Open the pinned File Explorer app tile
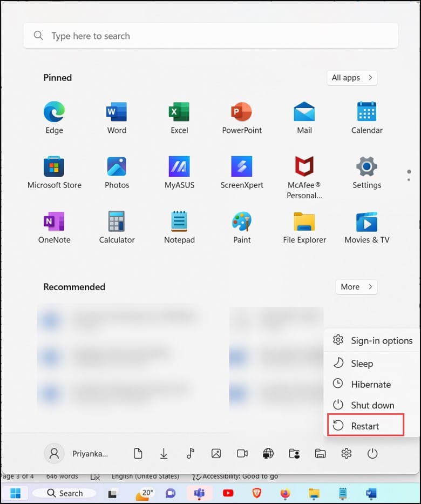This screenshot has height=504, width=421. [304, 227]
